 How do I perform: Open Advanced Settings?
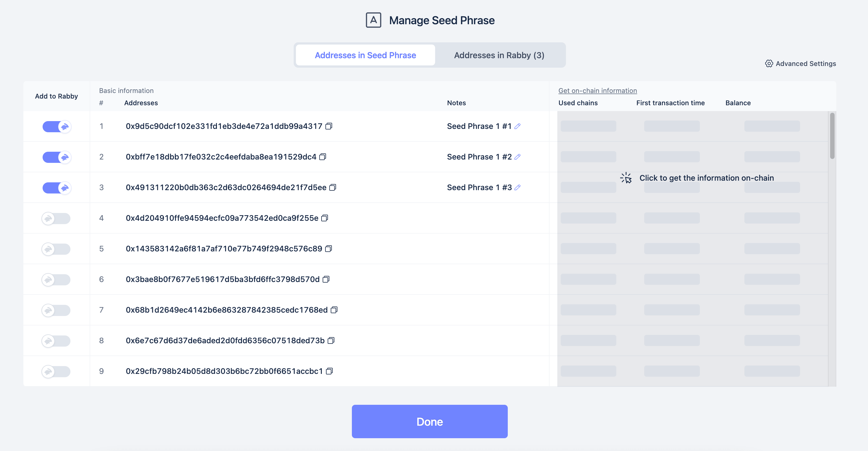tap(800, 64)
